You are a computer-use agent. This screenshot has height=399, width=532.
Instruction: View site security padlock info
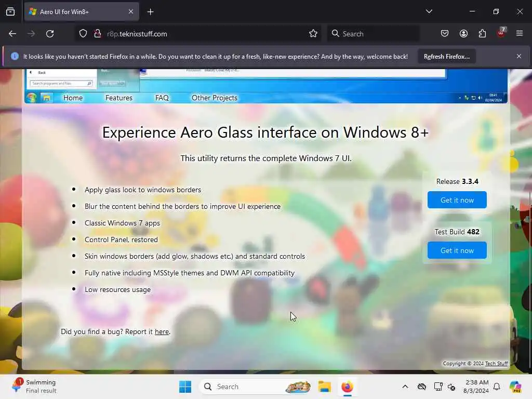coord(98,34)
